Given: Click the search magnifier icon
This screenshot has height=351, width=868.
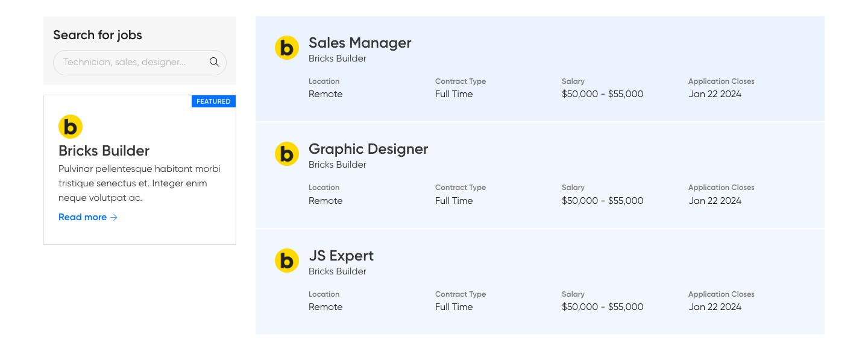Looking at the screenshot, I should point(214,62).
